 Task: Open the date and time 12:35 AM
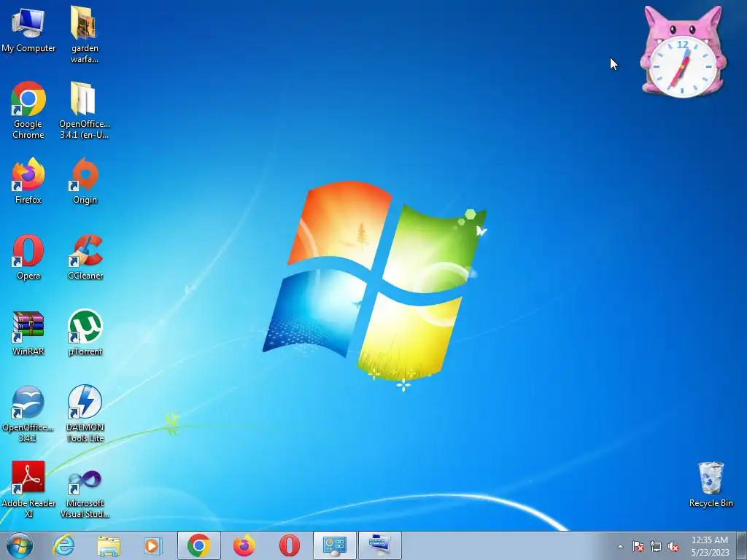tap(710, 545)
